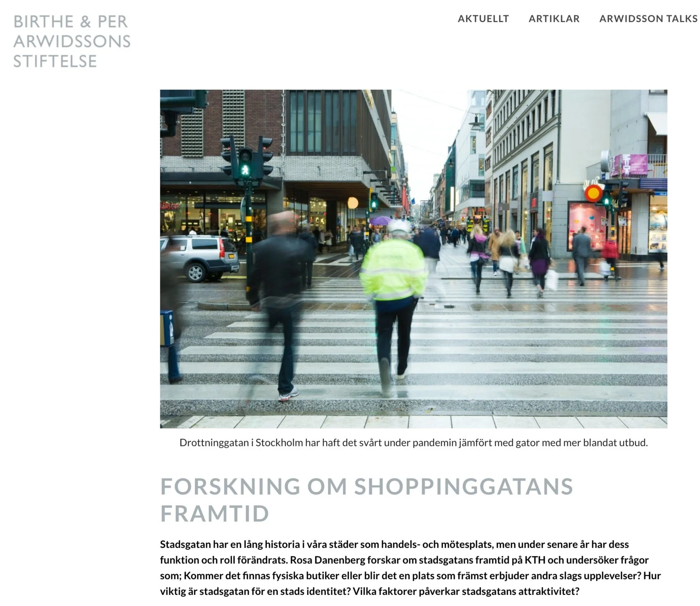The width and height of the screenshot is (700, 606).
Task: Click the FRAMTID line of the heading
Action: [x=214, y=514]
